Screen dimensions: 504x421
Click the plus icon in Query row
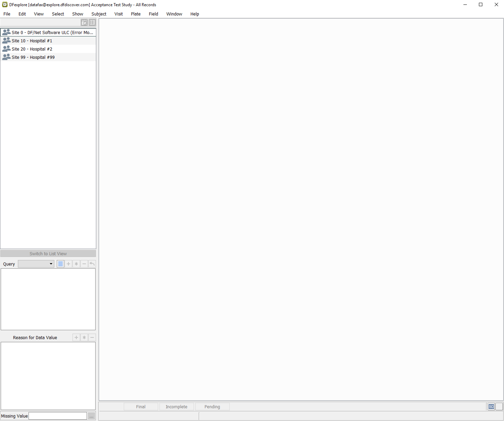pos(68,264)
